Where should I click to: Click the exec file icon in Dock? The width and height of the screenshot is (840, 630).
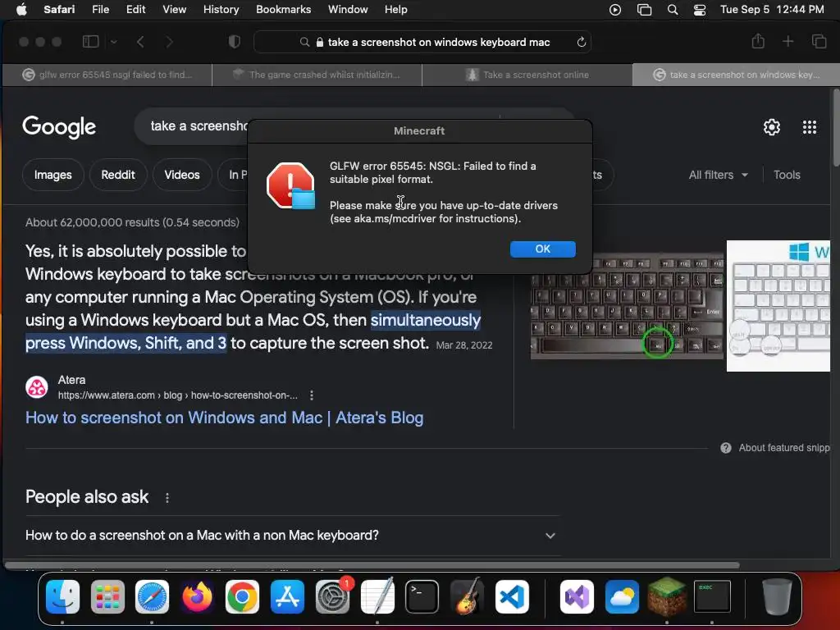[x=712, y=596]
